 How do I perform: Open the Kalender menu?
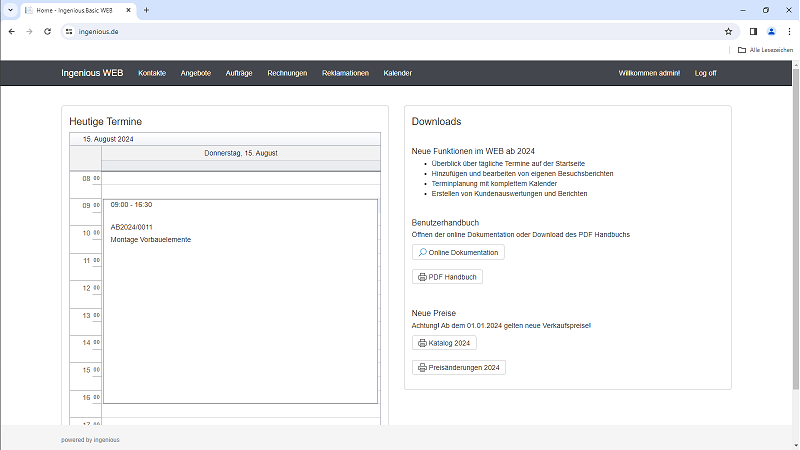(397, 73)
